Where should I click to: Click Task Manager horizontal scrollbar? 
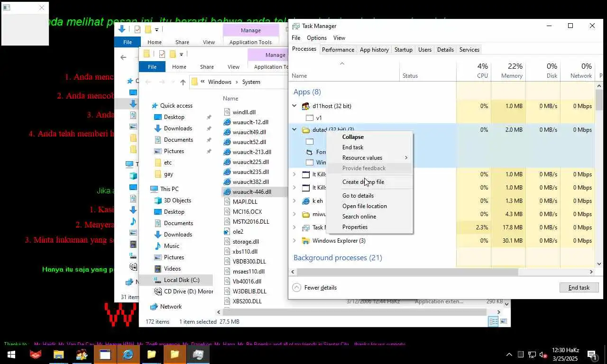407,272
